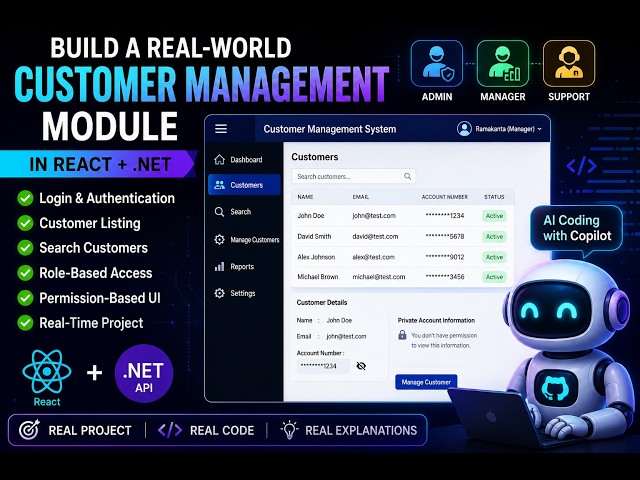640x480 pixels.
Task: Select David Smith name in table
Action: point(314,236)
